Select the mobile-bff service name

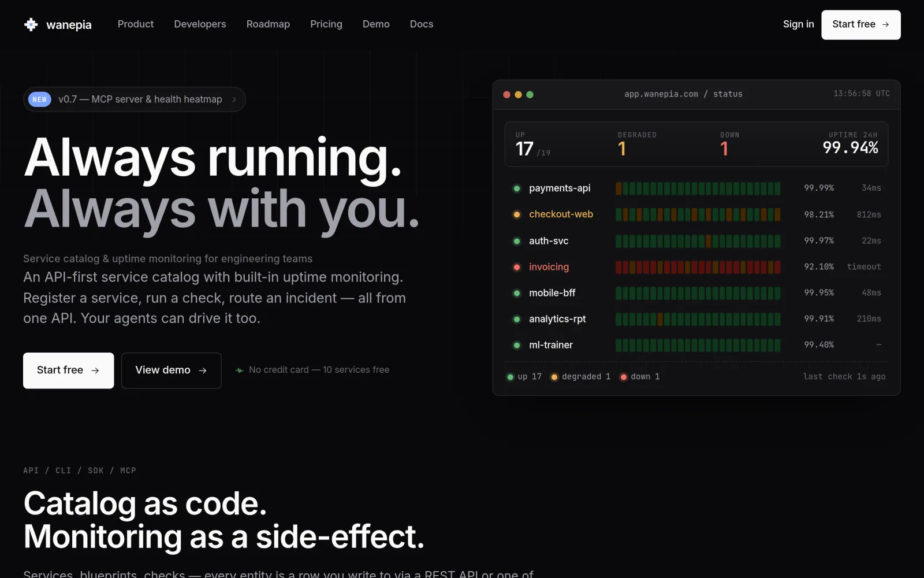(x=552, y=292)
